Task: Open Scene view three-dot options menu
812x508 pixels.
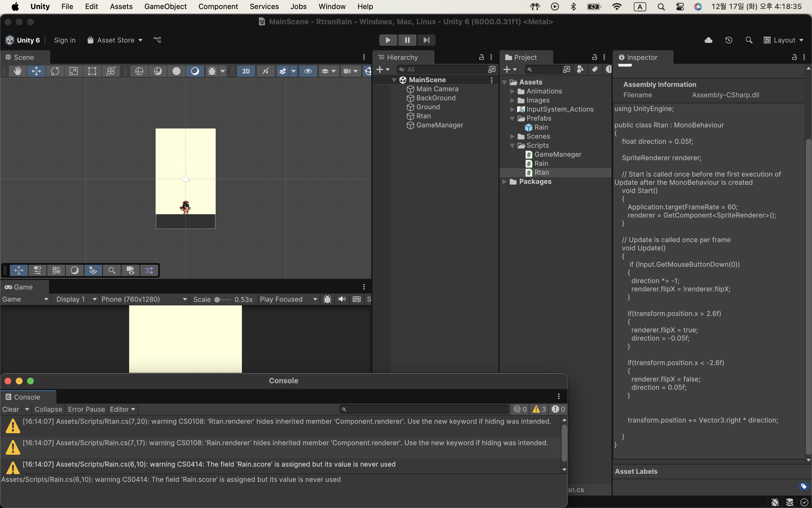Action: (x=364, y=57)
